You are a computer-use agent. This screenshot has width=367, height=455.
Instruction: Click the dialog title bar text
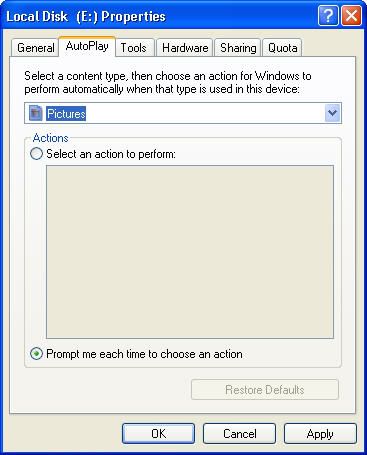[86, 16]
